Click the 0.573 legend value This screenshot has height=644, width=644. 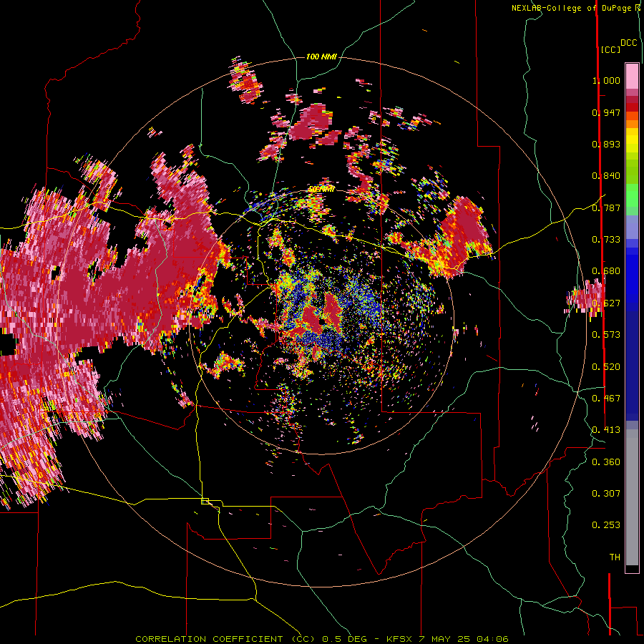click(606, 335)
